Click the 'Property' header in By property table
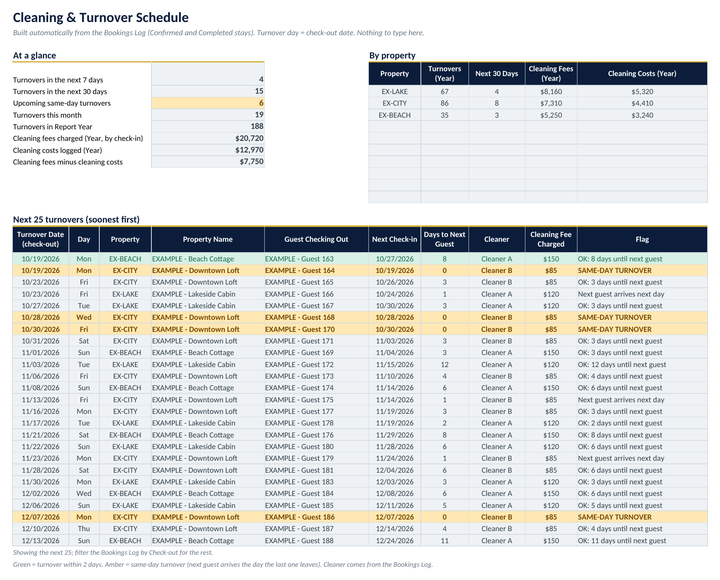 pos(394,73)
